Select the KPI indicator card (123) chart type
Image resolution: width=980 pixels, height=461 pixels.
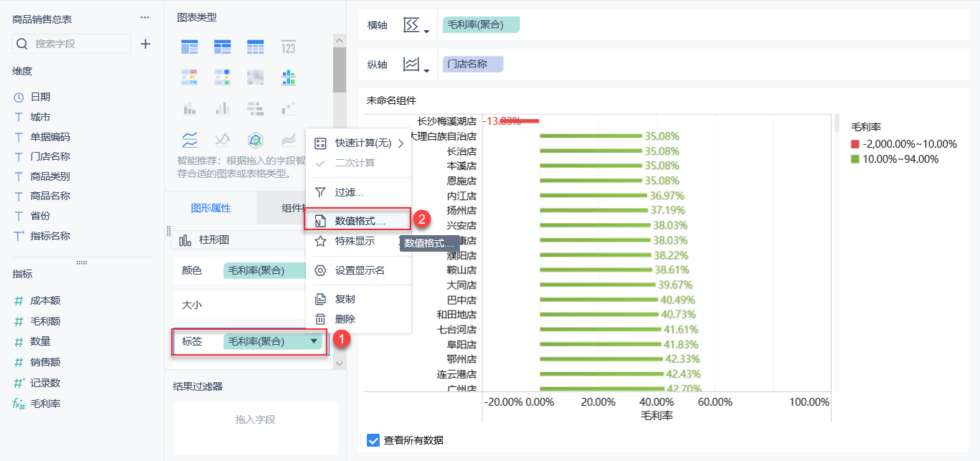coord(288,47)
